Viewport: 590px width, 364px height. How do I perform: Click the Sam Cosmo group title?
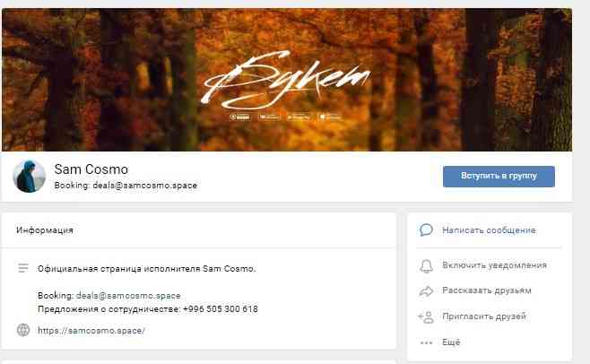91,169
